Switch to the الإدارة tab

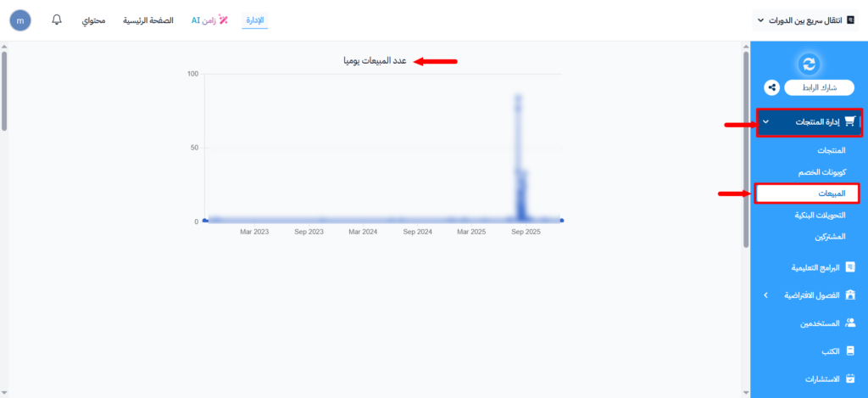[254, 20]
